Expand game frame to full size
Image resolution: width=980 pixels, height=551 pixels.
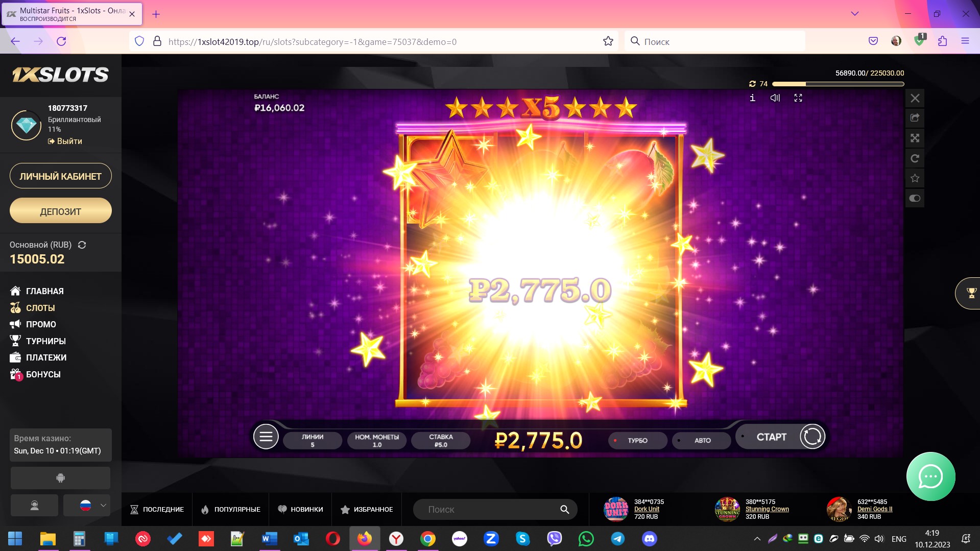point(915,138)
